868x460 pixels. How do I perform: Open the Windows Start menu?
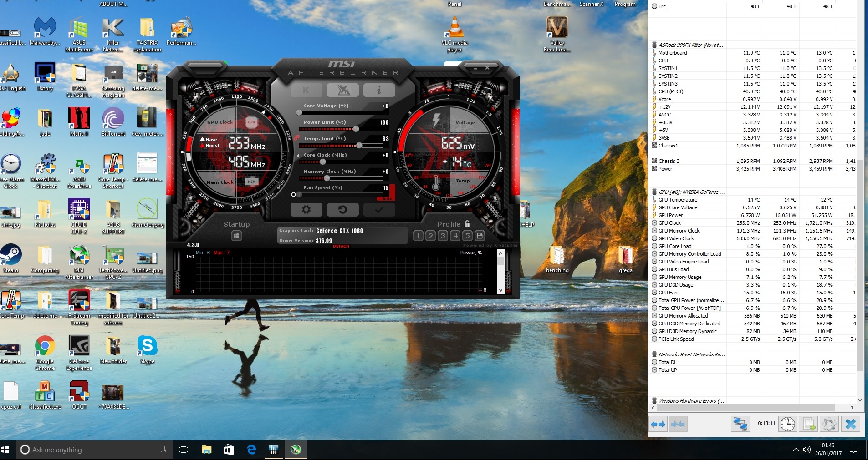6,450
